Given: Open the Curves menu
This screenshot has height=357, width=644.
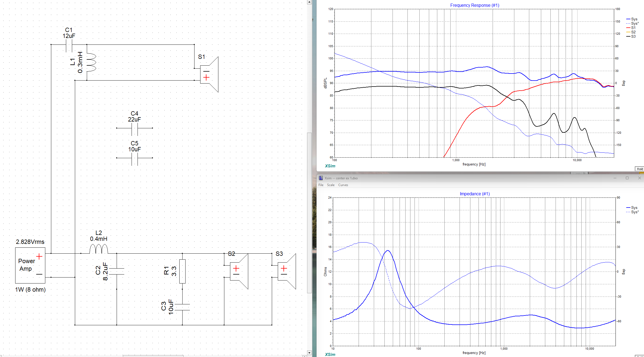Looking at the screenshot, I should 343,185.
